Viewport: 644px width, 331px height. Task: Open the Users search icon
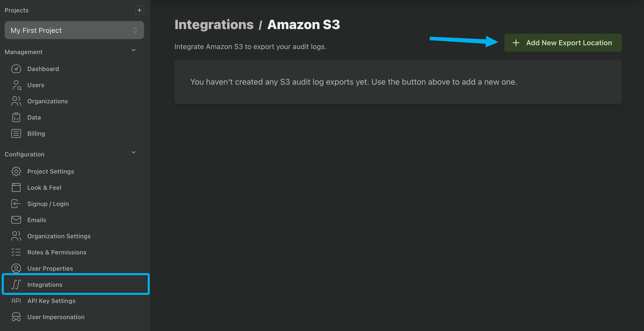(x=17, y=85)
